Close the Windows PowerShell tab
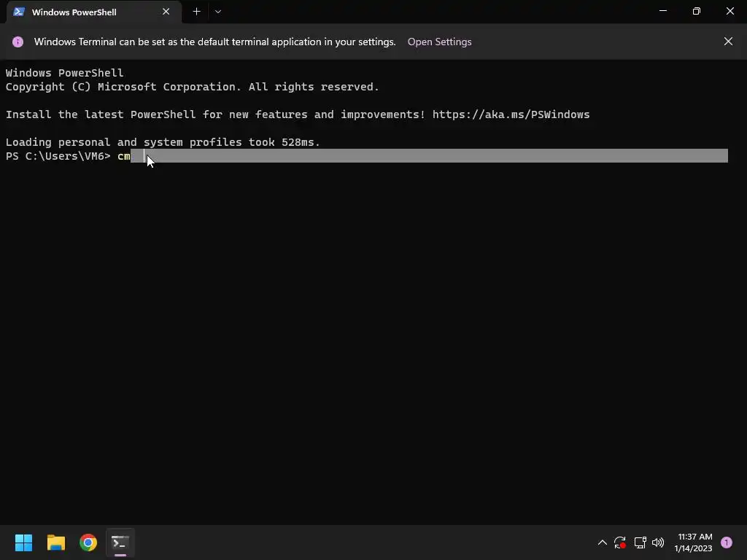This screenshot has width=747, height=560. click(x=166, y=12)
